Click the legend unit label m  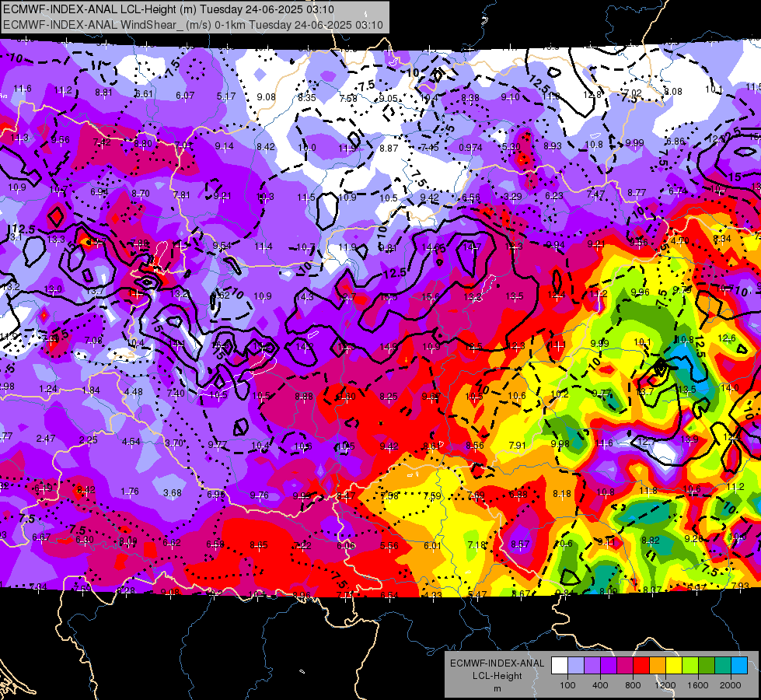click(497, 689)
